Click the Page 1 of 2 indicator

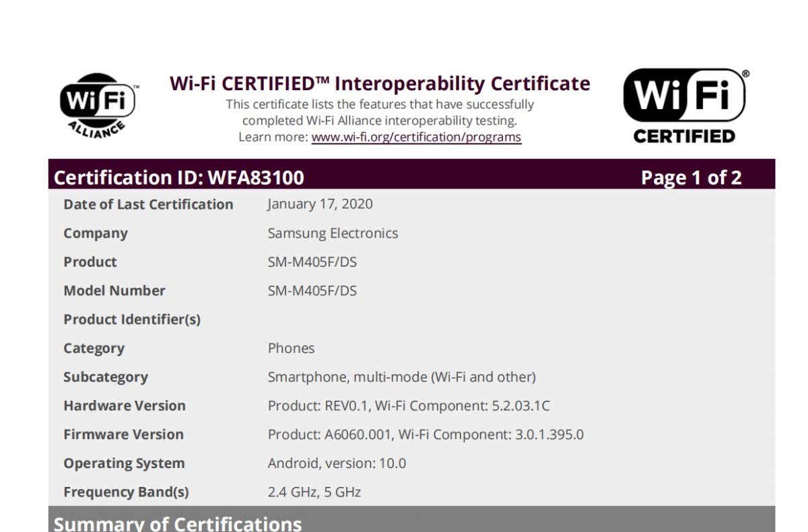(x=691, y=178)
